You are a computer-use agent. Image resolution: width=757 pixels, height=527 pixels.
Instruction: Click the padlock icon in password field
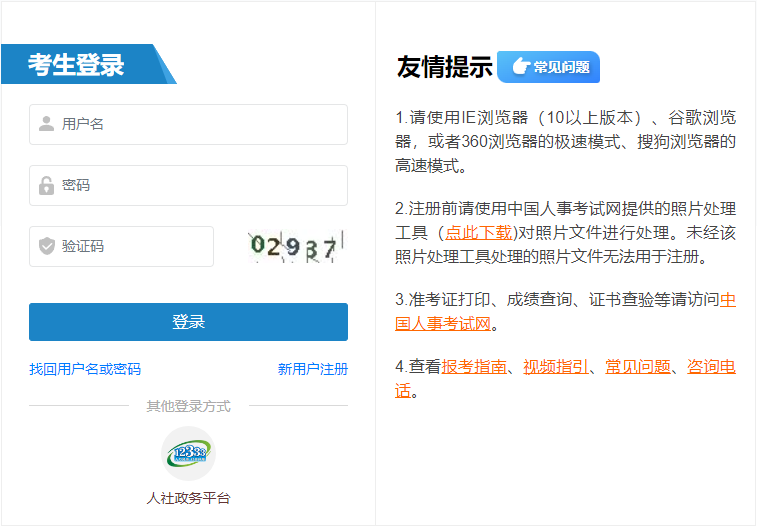point(46,186)
